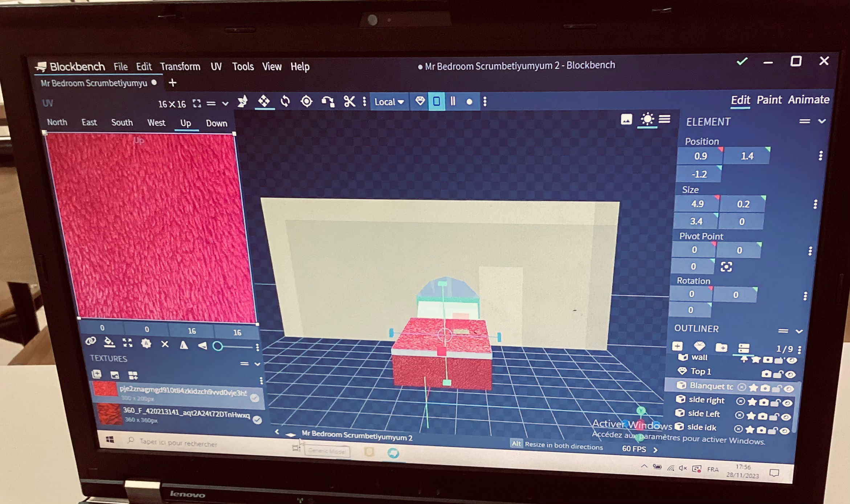Toggle viewport shading sun icon

647,119
